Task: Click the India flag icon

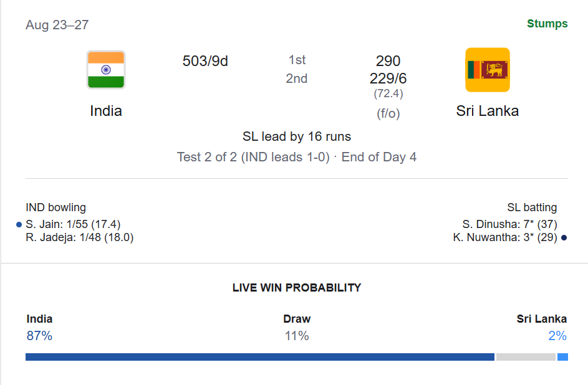Action: 106,70
